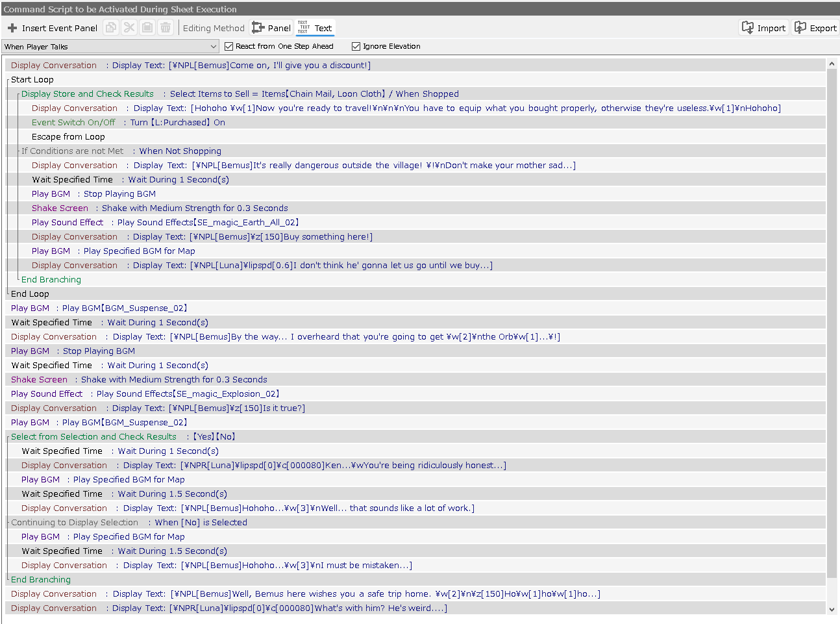The height and width of the screenshot is (624, 840).
Task: Click the Paste clipboard icon
Action: [x=147, y=28]
